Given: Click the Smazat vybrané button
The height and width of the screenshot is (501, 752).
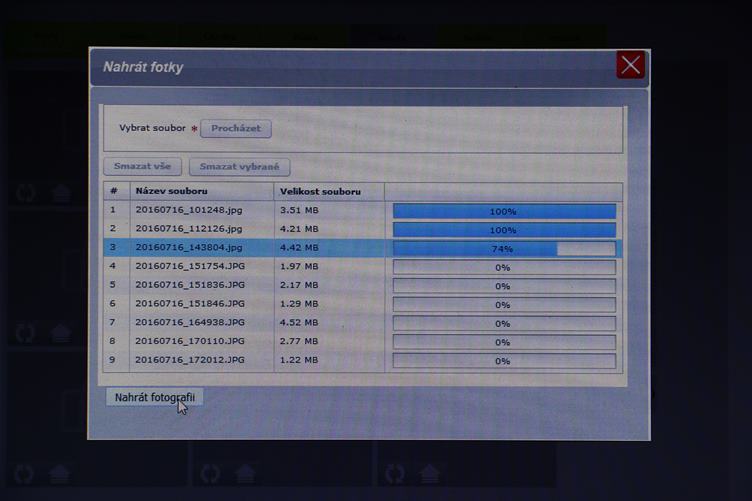Looking at the screenshot, I should coord(239,167).
